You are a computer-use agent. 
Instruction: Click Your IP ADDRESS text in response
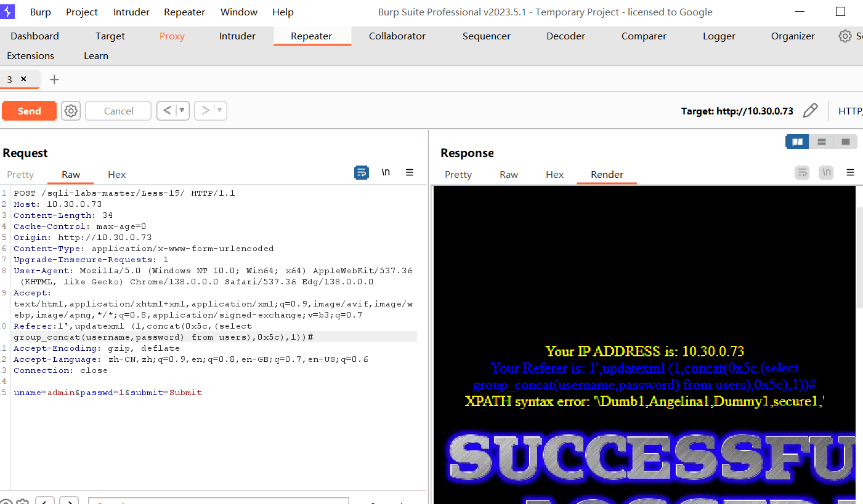[645, 351]
